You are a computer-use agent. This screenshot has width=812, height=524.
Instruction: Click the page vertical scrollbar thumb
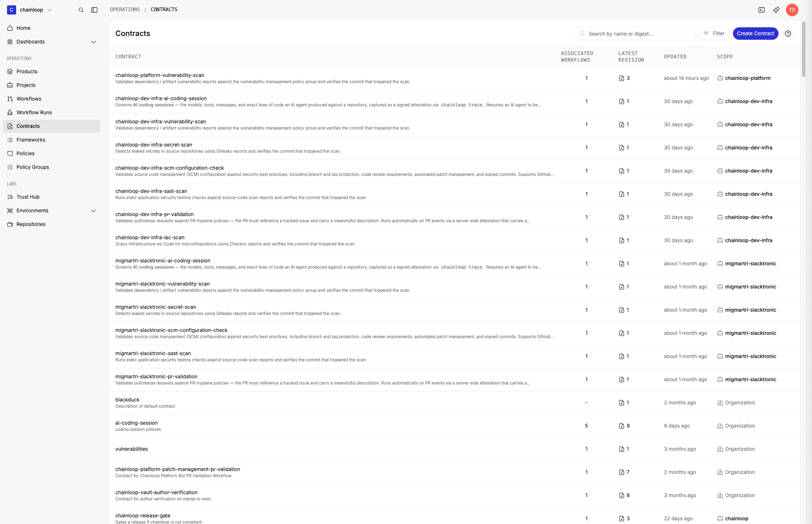click(803, 49)
